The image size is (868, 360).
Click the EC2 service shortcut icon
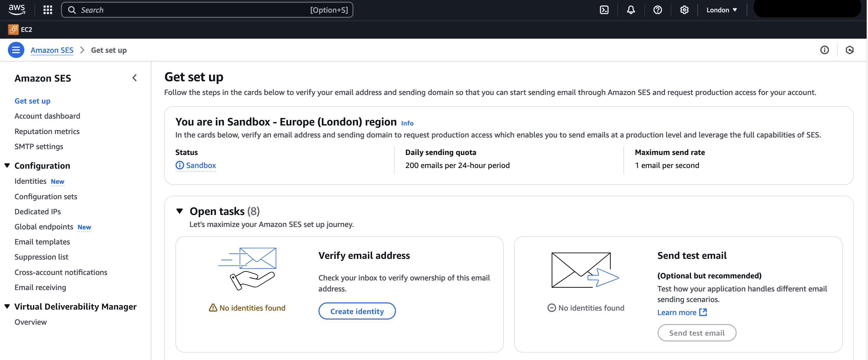coord(13,29)
